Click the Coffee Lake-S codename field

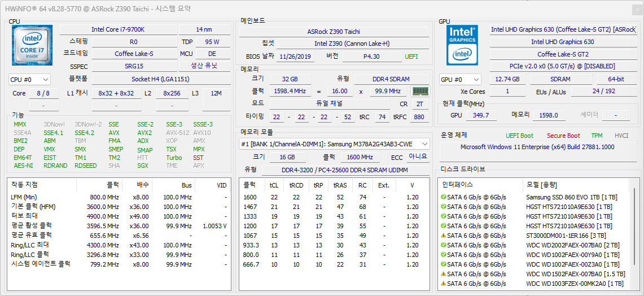[134, 54]
